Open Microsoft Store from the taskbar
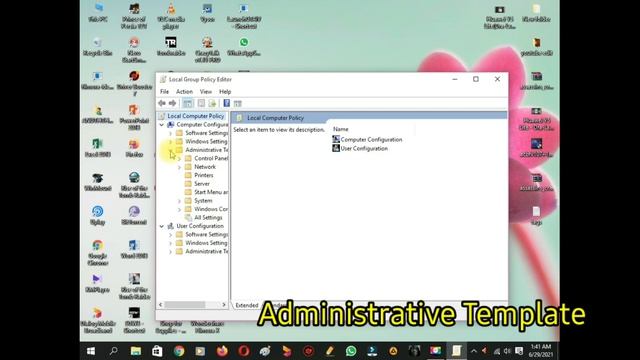 coord(157,351)
